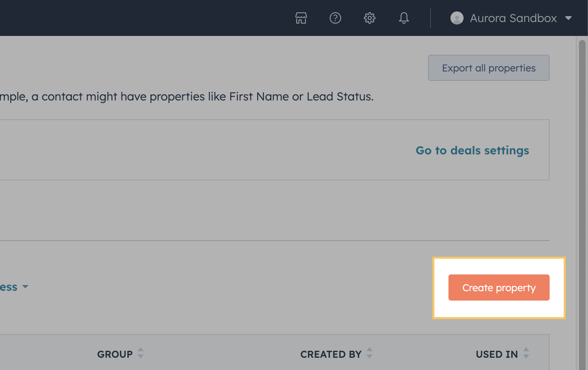The width and height of the screenshot is (588, 370).
Task: Open the Aurora Sandbox account menu
Action: pyautogui.click(x=511, y=18)
